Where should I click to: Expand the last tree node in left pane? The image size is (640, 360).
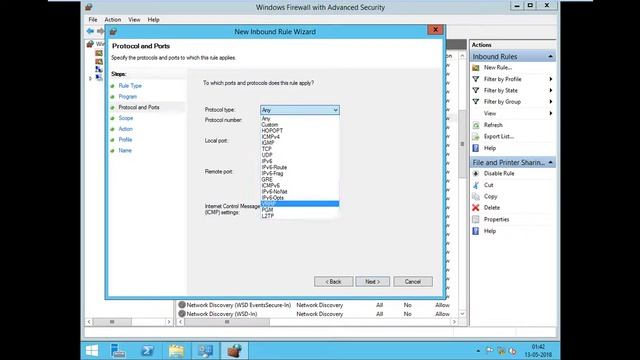point(90,78)
